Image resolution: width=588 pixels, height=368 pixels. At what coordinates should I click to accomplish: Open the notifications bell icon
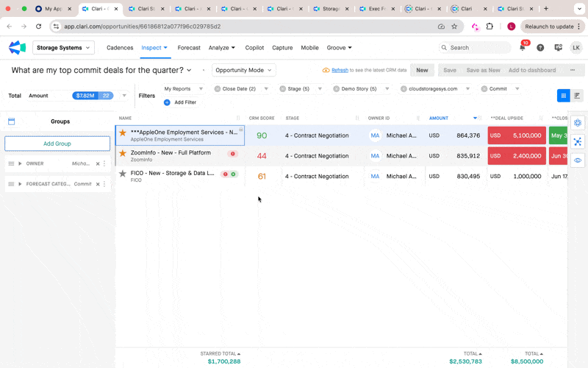coord(523,48)
